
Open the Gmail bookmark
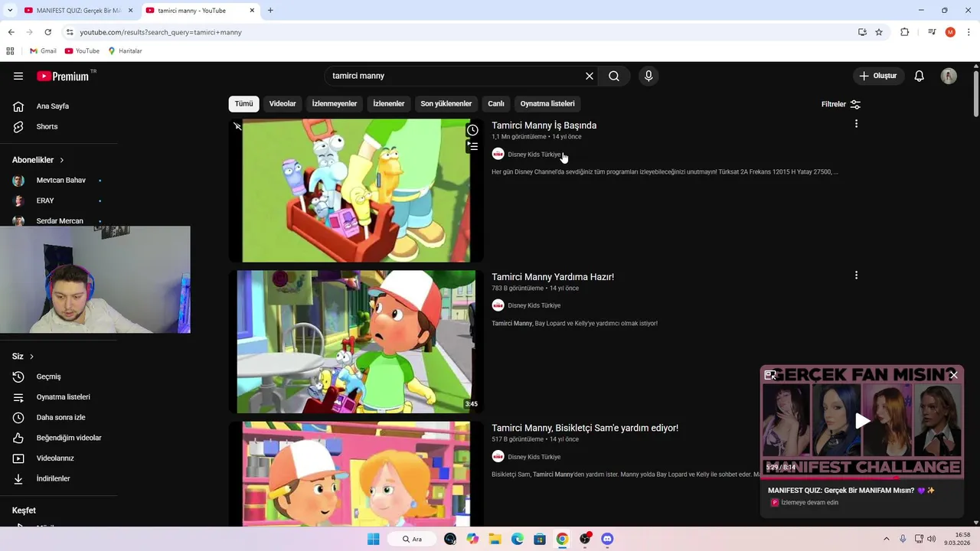(x=43, y=51)
